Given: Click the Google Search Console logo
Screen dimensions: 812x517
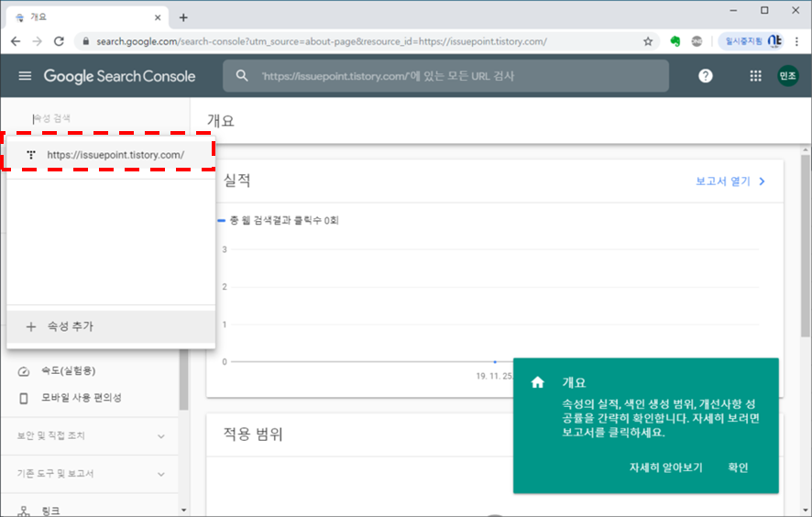Looking at the screenshot, I should (x=120, y=76).
